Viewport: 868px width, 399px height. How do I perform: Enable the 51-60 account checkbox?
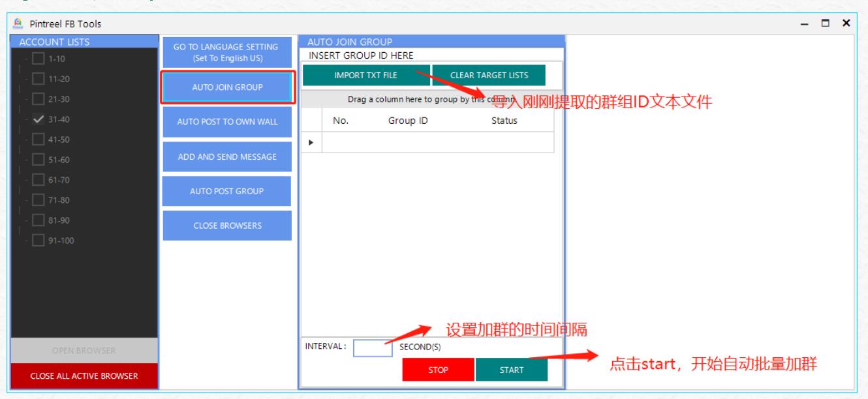pos(38,160)
